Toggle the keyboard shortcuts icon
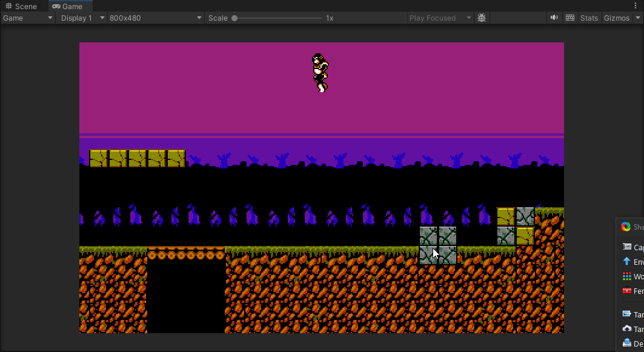 (569, 18)
